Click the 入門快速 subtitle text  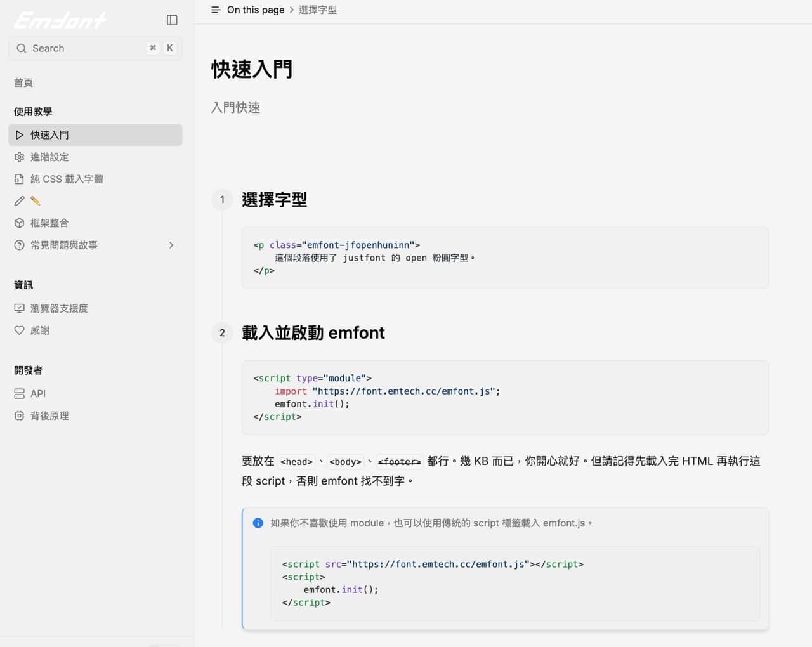(x=235, y=108)
